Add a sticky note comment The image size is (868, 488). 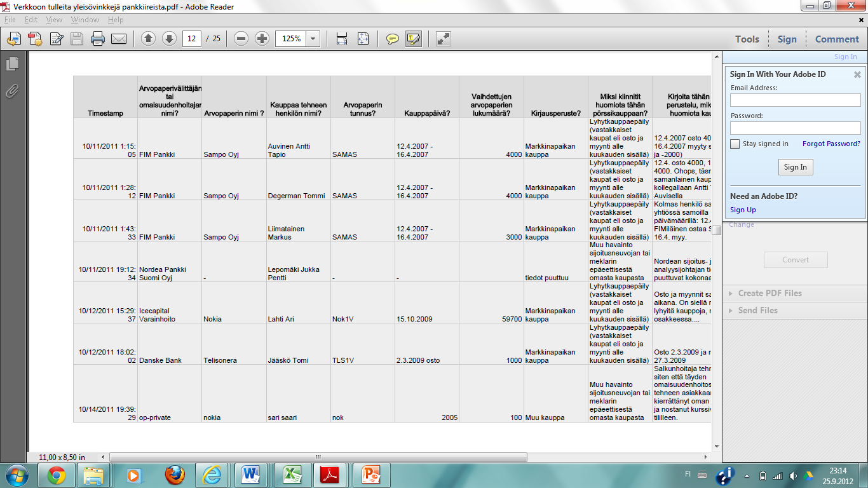coord(393,39)
